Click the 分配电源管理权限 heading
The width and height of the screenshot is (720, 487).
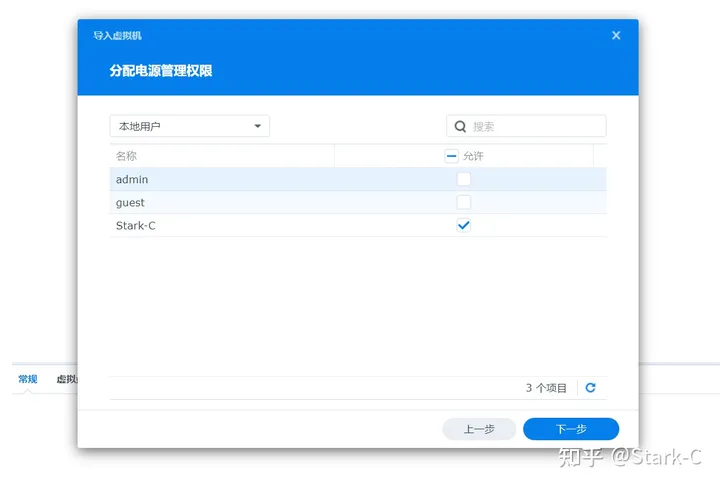(161, 71)
